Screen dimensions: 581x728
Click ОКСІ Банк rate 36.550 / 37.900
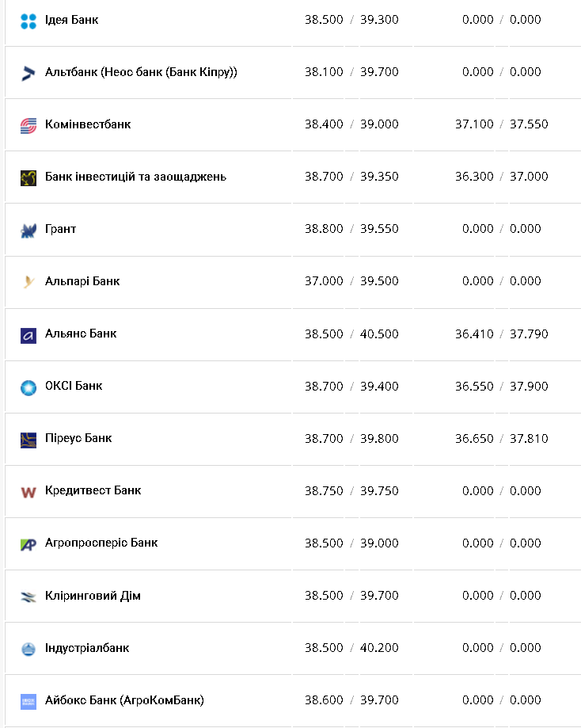501,387
